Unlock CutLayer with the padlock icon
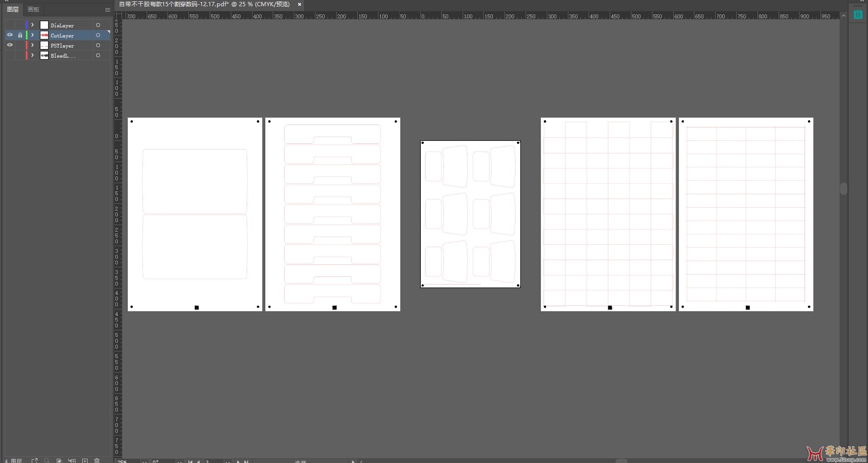The height and width of the screenshot is (463, 868). (x=20, y=35)
